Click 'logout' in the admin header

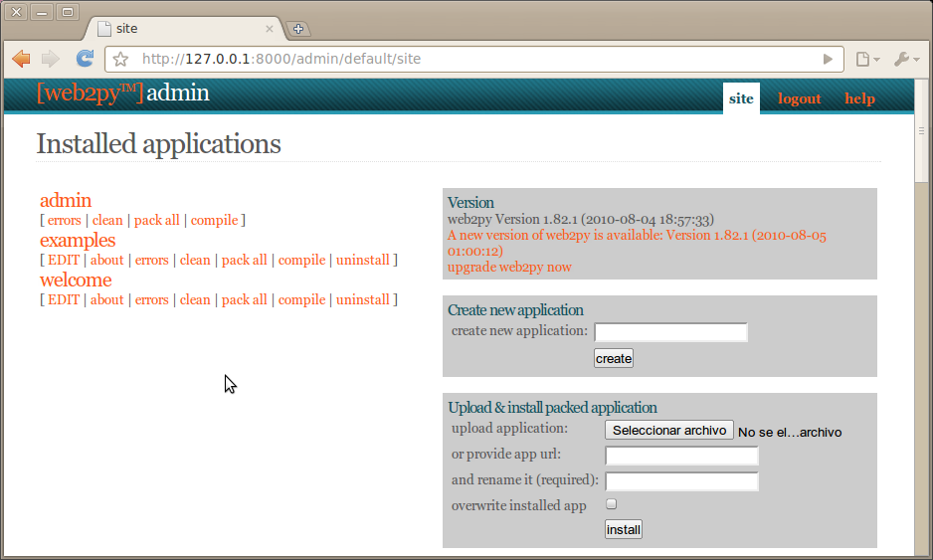click(x=799, y=98)
